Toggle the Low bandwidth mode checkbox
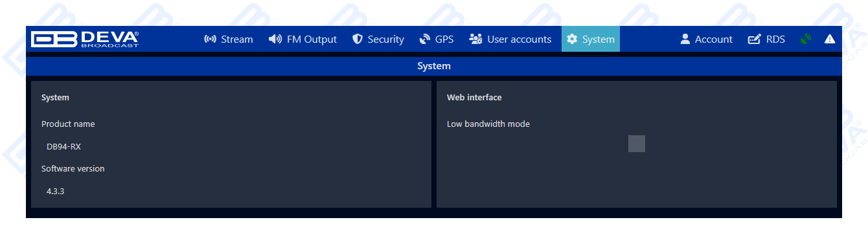The image size is (868, 244). pos(637,144)
